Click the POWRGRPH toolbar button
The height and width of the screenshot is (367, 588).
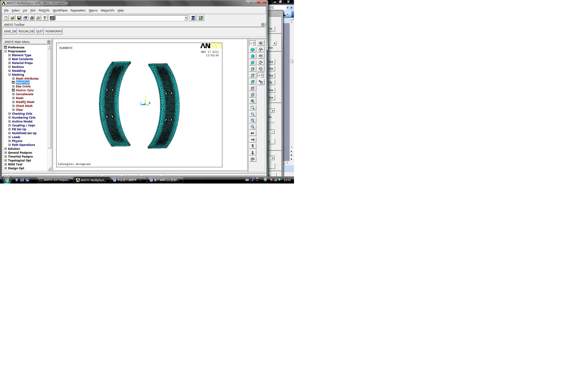point(54,31)
